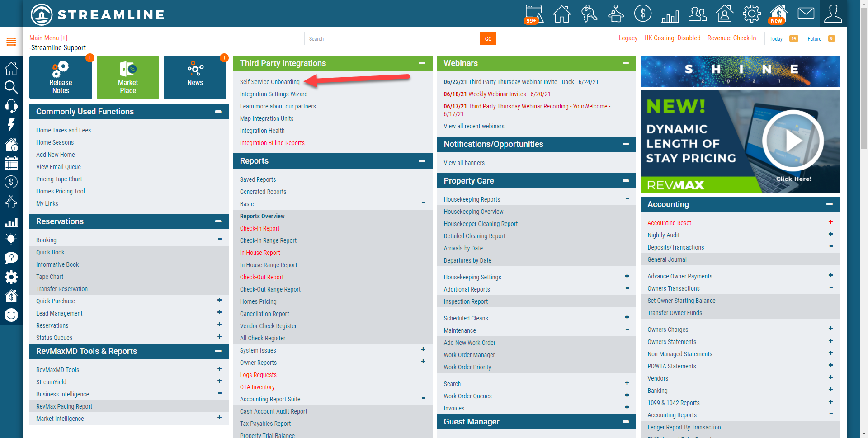Image resolution: width=868 pixels, height=438 pixels.
Task: Click the home icon in top navigation
Action: tap(561, 14)
